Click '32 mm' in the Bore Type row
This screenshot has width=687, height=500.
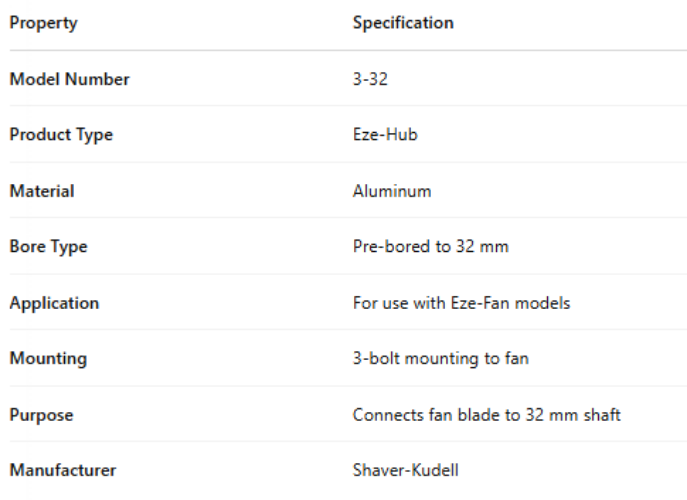pyautogui.click(x=482, y=246)
